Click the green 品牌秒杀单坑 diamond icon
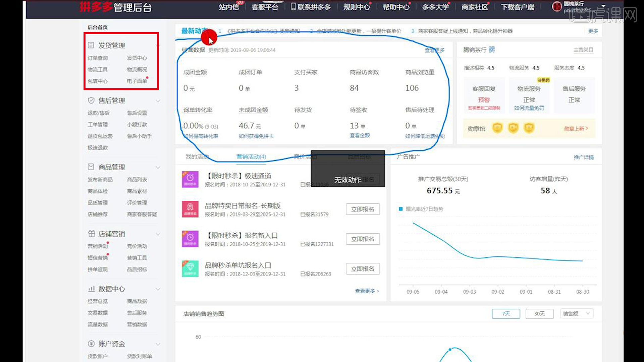This screenshot has width=644, height=362. (x=190, y=268)
